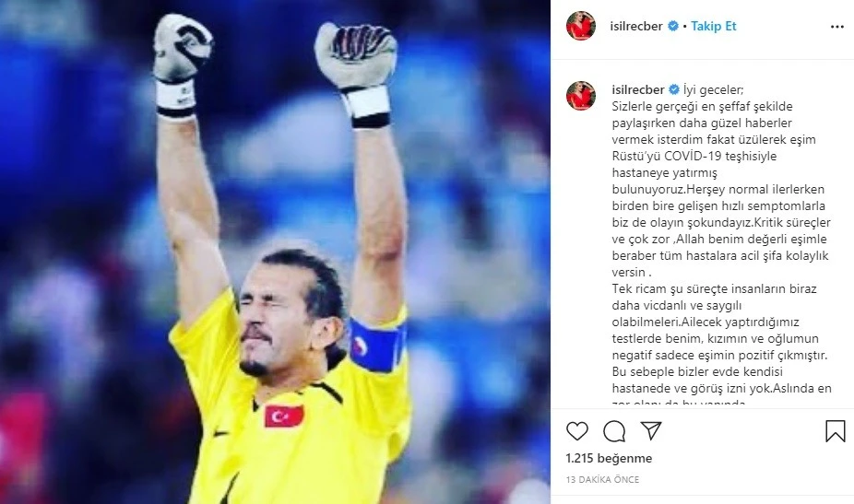
Task: Click the 13 DAKİKA ÖNCE timestamp
Action: click(602, 479)
